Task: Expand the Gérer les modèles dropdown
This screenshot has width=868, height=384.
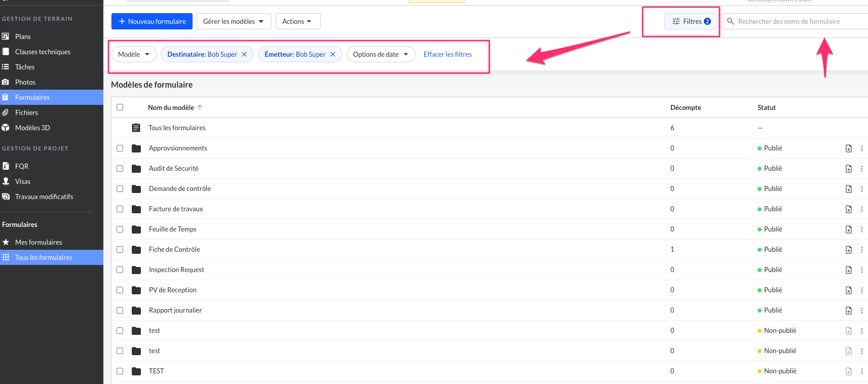Action: click(x=234, y=21)
